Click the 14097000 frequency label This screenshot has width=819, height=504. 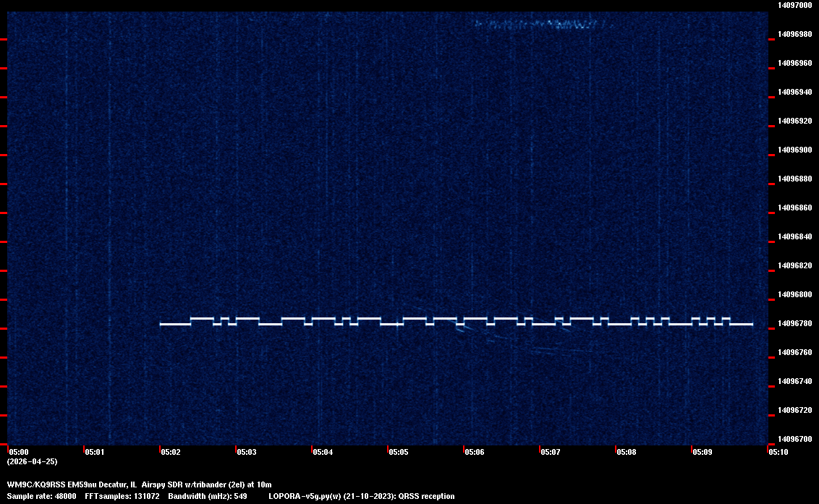pyautogui.click(x=794, y=5)
